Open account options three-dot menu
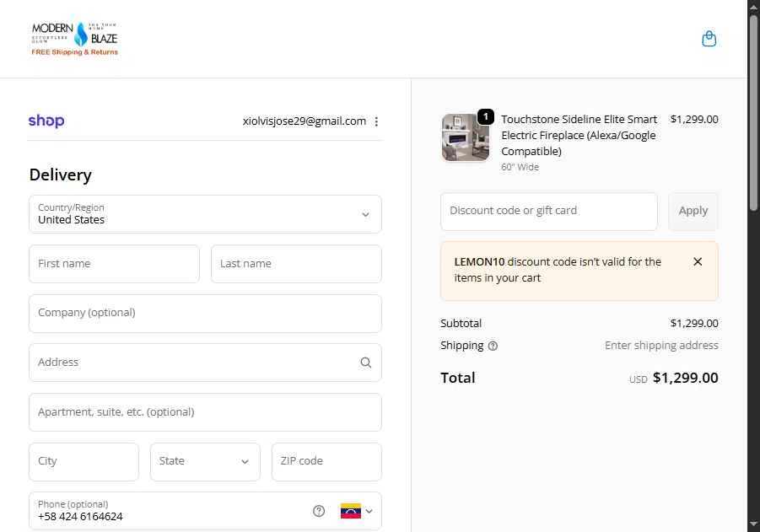The width and height of the screenshot is (760, 532). pos(376,121)
